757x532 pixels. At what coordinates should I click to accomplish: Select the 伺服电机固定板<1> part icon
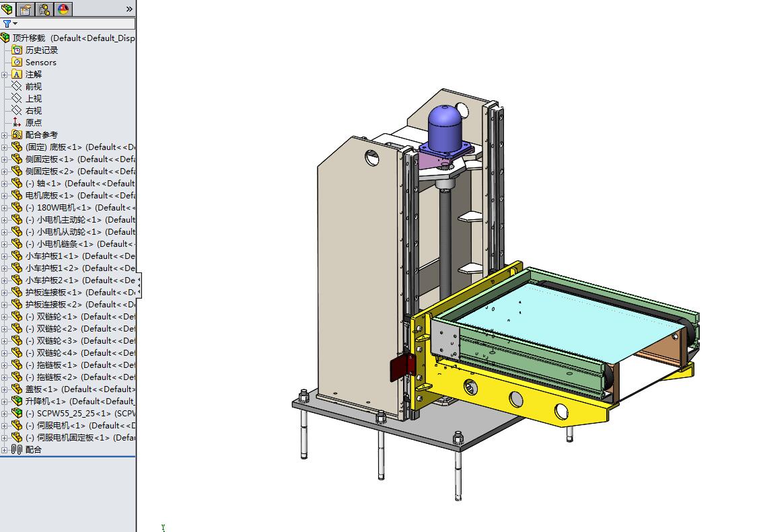coord(17,437)
